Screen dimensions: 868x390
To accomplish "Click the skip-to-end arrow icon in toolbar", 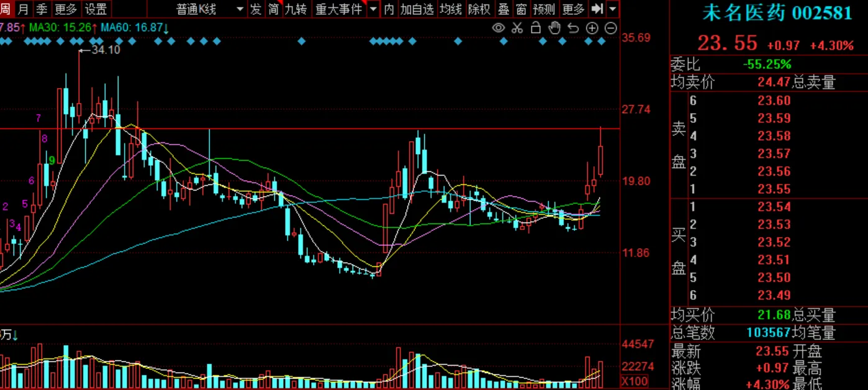I will [x=597, y=9].
